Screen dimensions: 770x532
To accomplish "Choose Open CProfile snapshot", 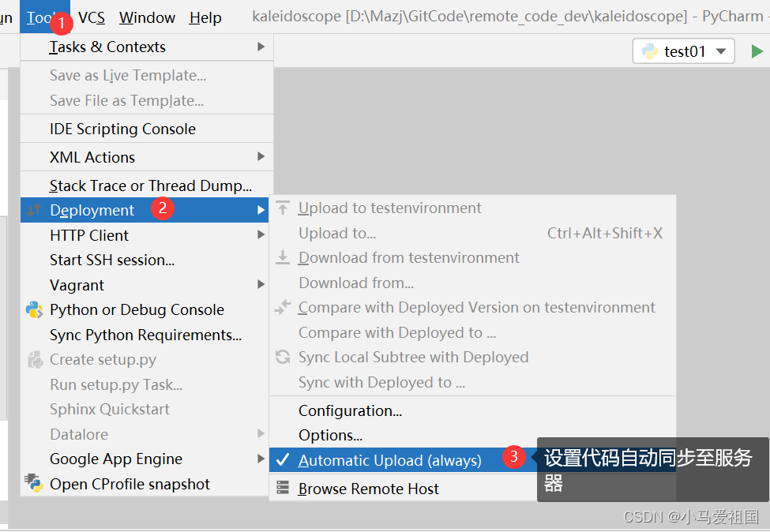I will (145, 484).
